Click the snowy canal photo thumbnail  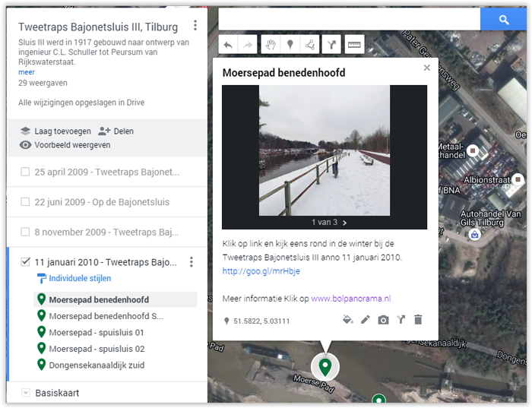click(x=325, y=150)
